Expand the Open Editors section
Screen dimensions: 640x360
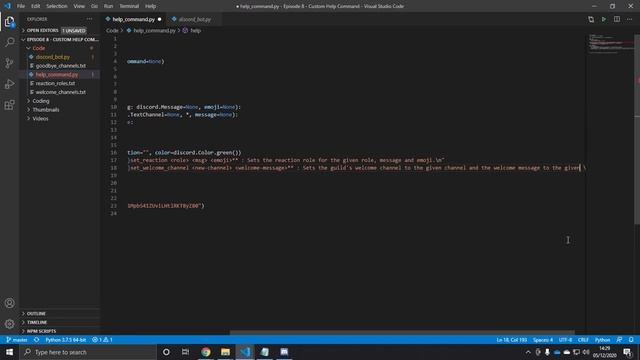[60, 31]
